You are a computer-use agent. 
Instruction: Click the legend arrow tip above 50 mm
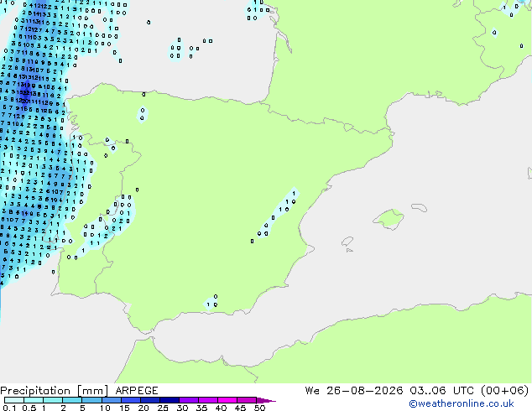266,400
